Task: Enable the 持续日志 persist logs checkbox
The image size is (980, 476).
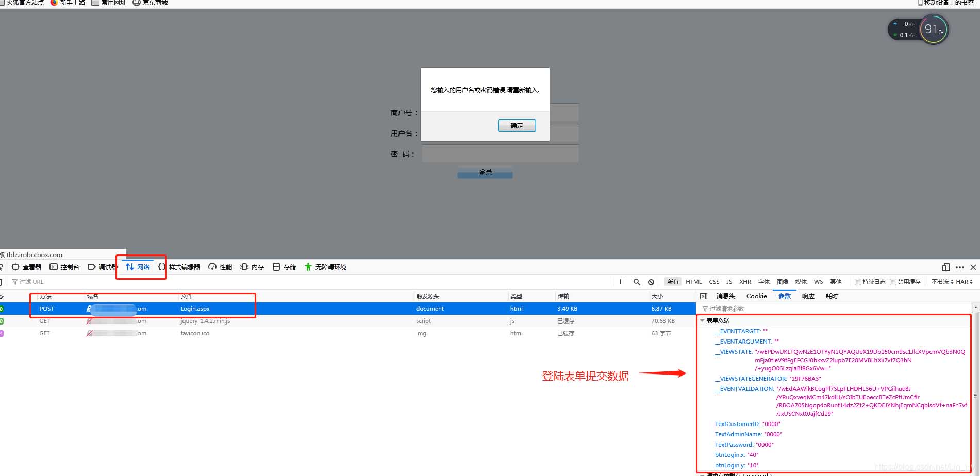Action: click(x=858, y=282)
